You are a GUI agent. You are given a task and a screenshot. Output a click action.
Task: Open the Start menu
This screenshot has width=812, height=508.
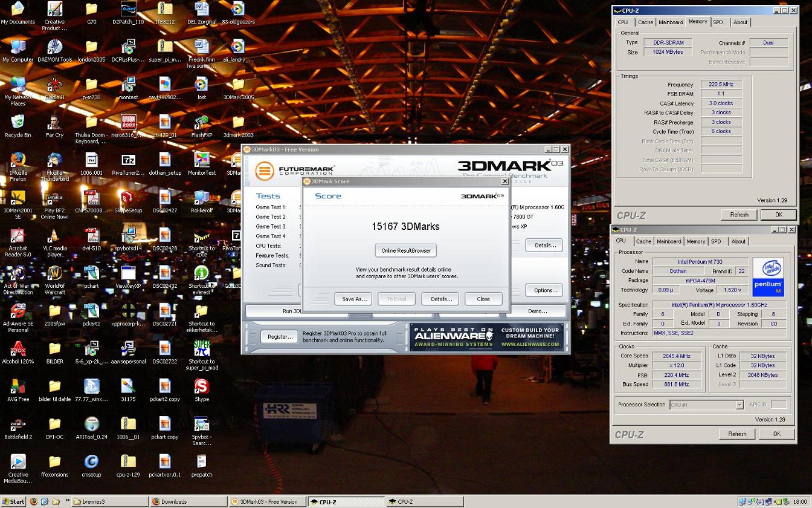pyautogui.click(x=13, y=501)
